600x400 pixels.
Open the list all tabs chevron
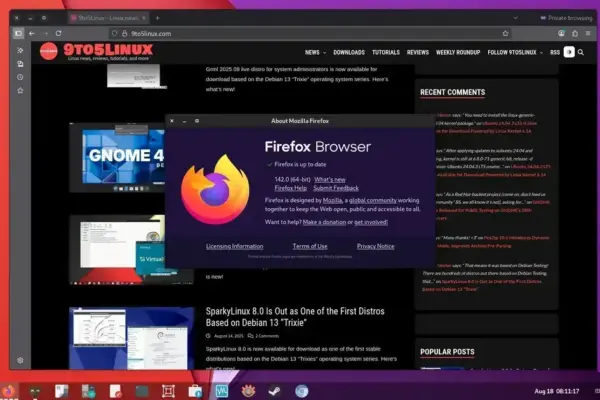515,18
